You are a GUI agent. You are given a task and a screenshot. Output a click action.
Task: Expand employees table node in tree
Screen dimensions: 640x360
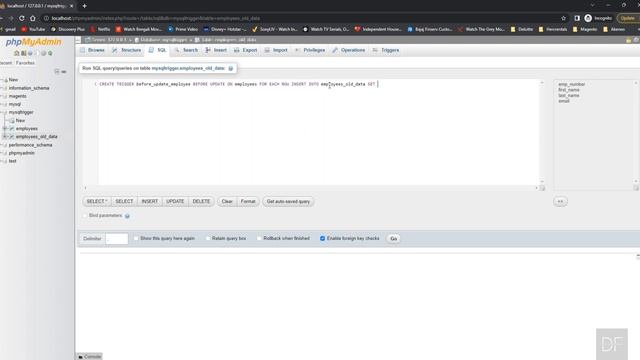(x=5, y=129)
